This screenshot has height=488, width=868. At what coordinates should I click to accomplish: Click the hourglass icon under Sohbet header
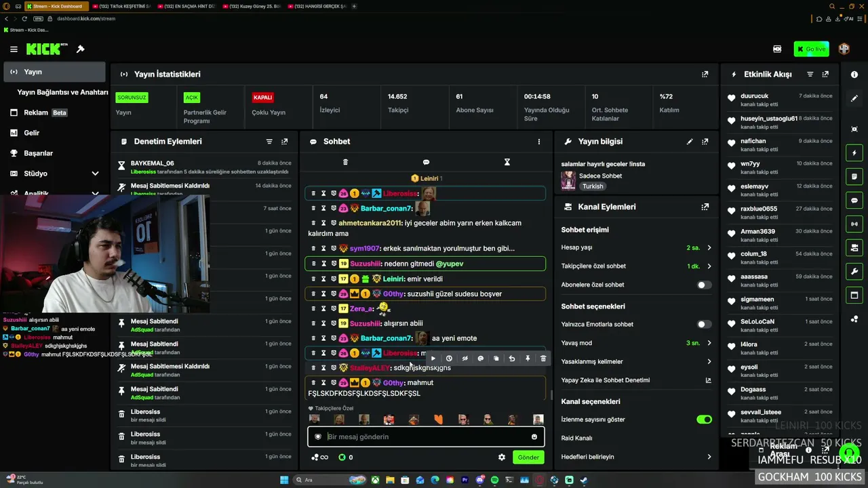(507, 162)
